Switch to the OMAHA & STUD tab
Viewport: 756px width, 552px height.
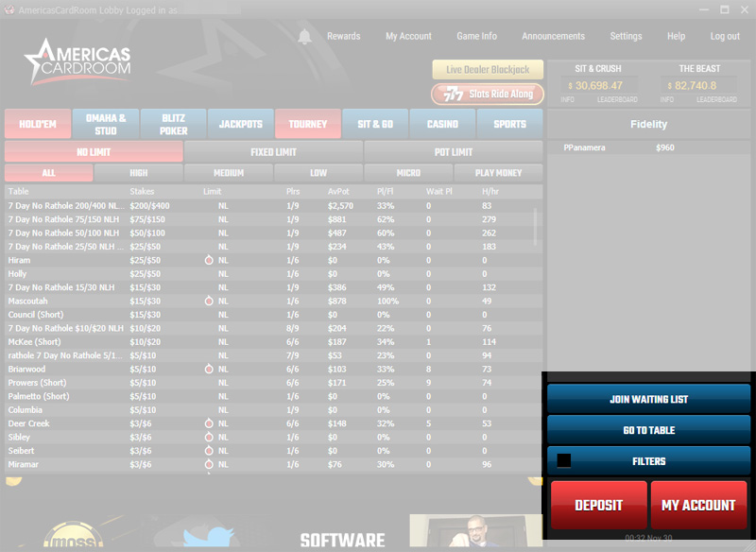(106, 124)
